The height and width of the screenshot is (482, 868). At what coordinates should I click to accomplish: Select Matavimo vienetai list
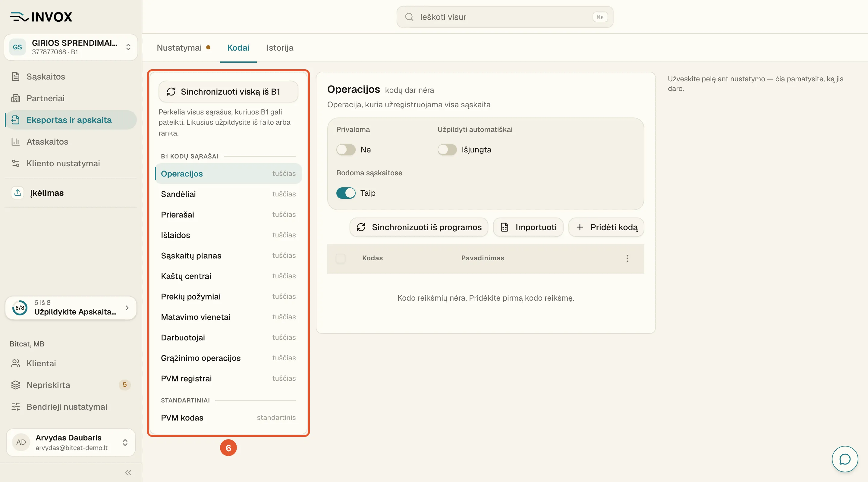click(228, 317)
